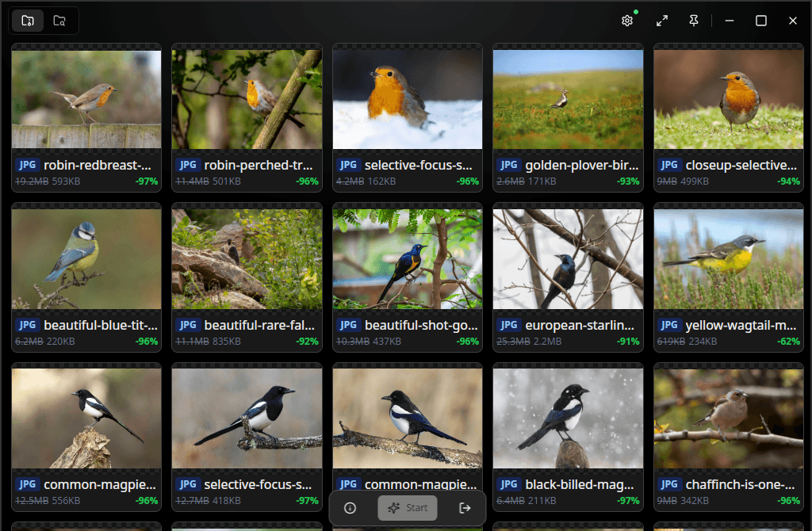
Task: Click the expand window arrows icon
Action: [662, 20]
